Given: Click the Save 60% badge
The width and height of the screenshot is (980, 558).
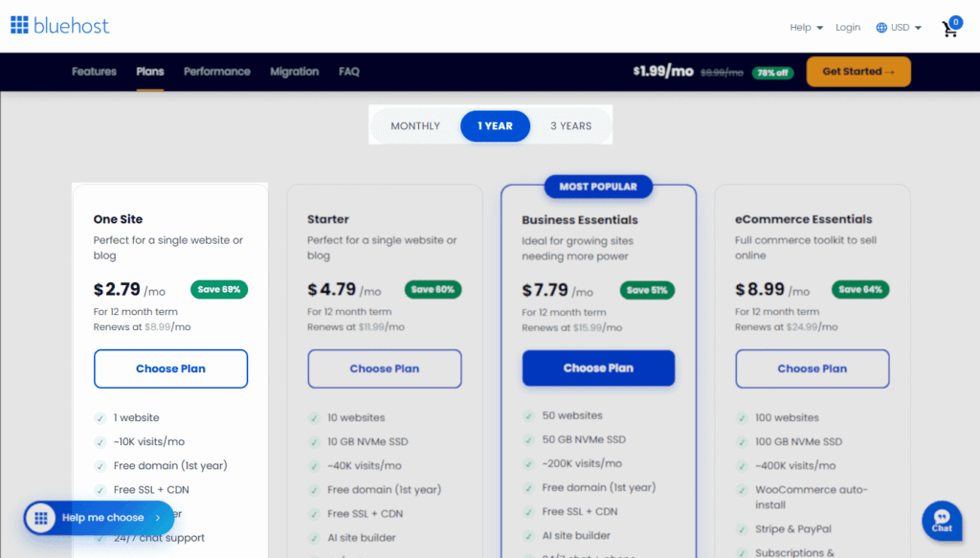Looking at the screenshot, I should coord(433,289).
